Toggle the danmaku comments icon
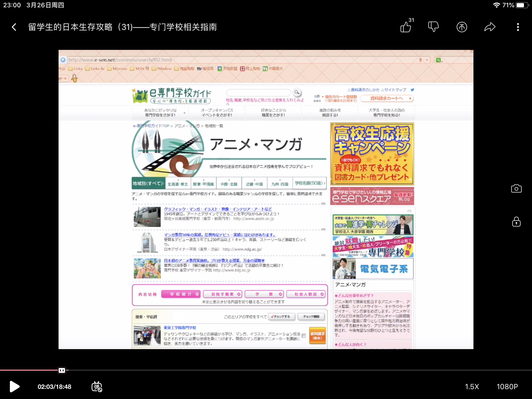 coord(97,387)
